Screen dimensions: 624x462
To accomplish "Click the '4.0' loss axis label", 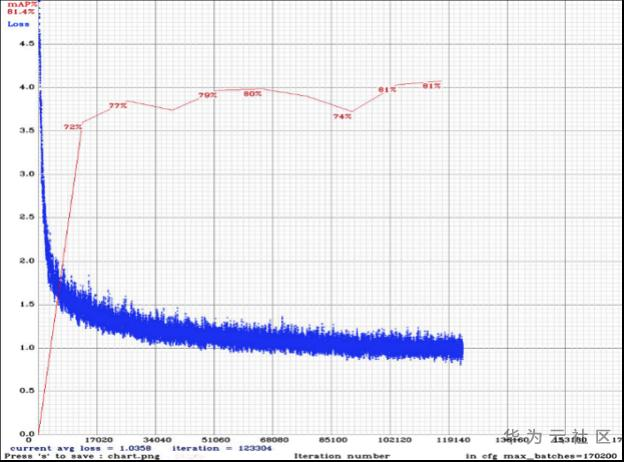I will pyautogui.click(x=27, y=87).
